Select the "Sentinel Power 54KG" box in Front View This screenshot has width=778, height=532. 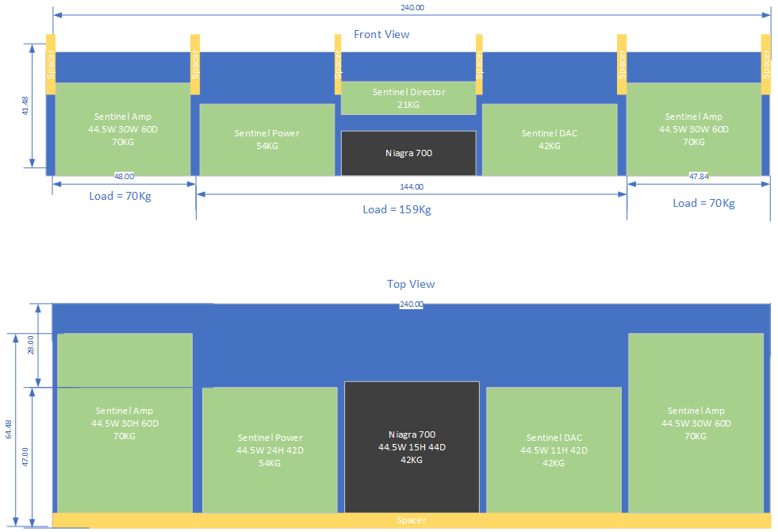pyautogui.click(x=267, y=140)
